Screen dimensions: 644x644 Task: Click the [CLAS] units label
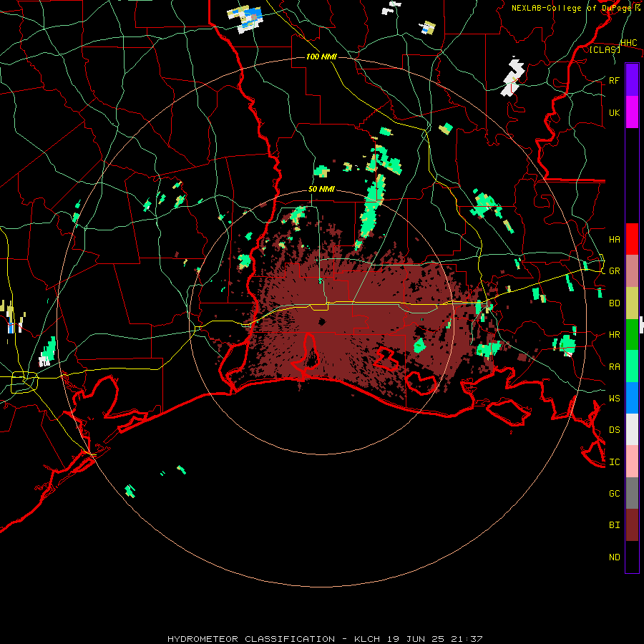[x=605, y=50]
